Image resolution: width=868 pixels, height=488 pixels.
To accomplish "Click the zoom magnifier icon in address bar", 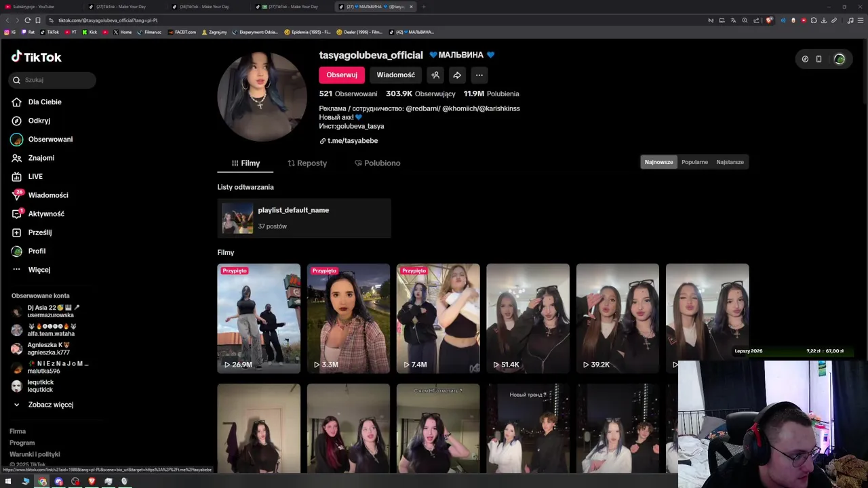I will pos(745,20).
